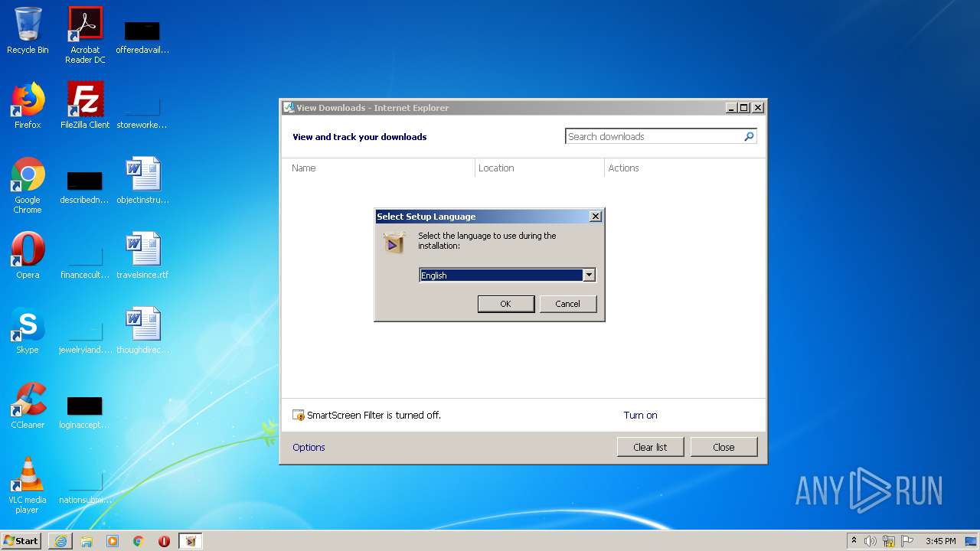Open the Acrobat Reader DC shortcut
The height and width of the screenshot is (551, 980).
click(85, 35)
